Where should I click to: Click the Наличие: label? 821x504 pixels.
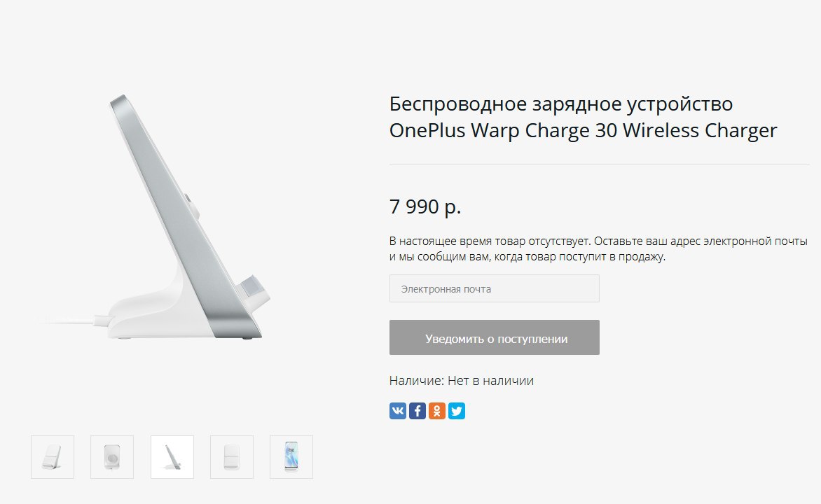pos(417,381)
